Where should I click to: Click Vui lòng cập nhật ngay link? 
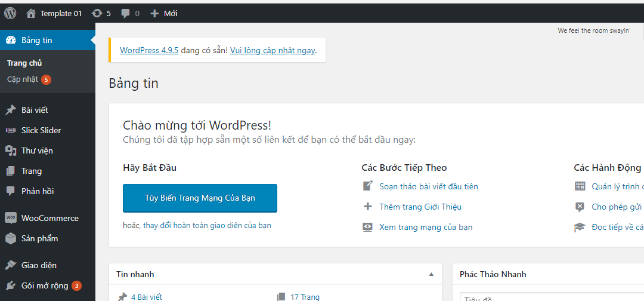[x=273, y=51]
